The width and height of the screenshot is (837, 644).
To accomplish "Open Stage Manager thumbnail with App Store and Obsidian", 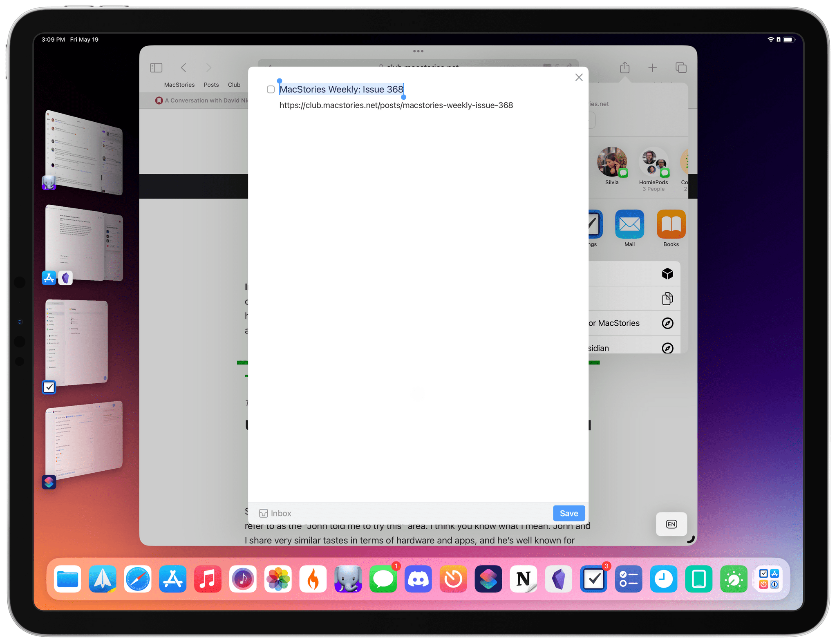I will pos(84,244).
